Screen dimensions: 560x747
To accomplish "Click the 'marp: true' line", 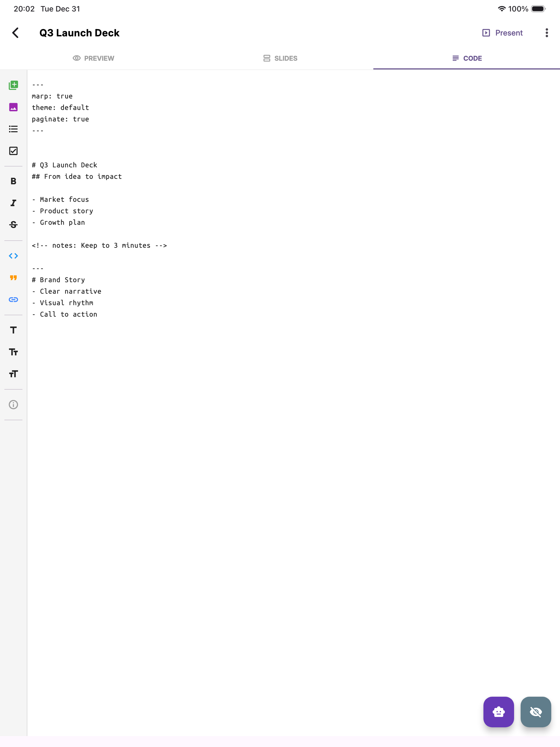I will pyautogui.click(x=52, y=96).
